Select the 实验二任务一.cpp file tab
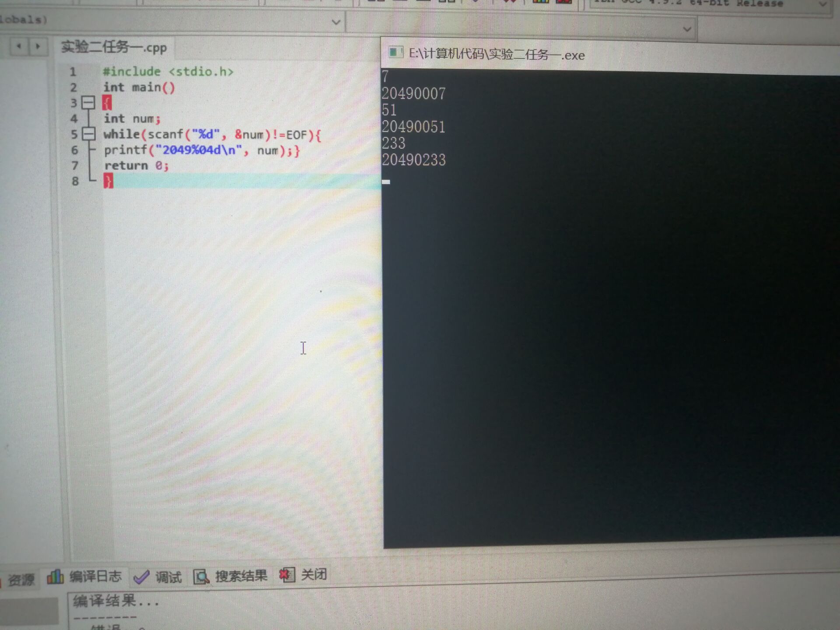 pos(114,47)
